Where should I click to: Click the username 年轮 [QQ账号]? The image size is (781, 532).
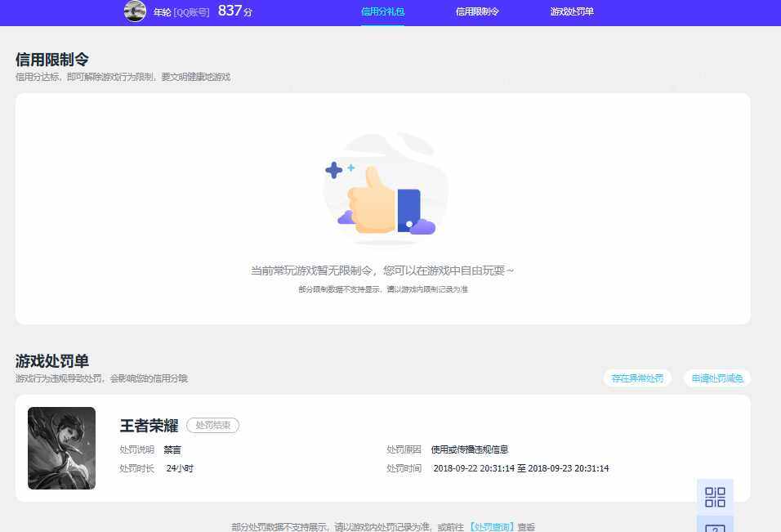tap(181, 12)
